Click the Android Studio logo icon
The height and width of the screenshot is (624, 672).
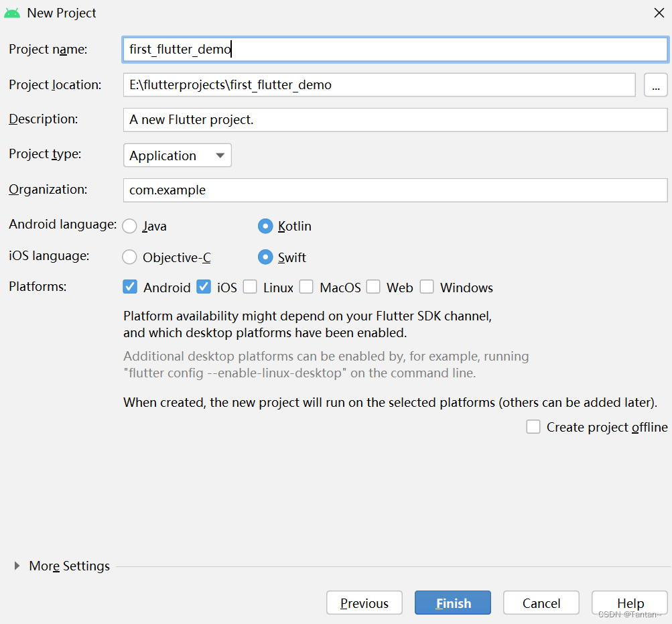pos(12,13)
